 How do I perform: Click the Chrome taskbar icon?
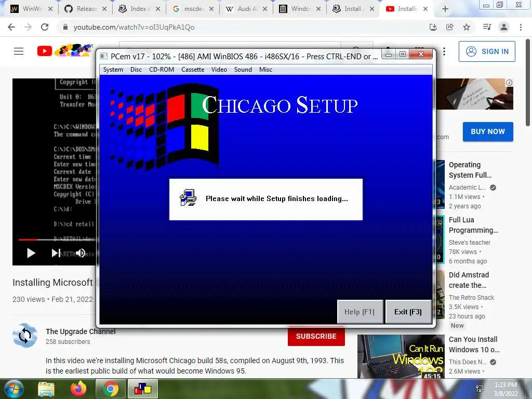110,389
